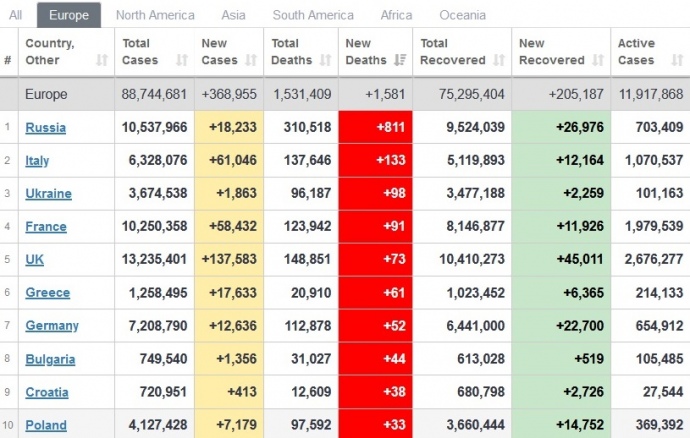Switch to the All tab
Viewport: 690px width, 438px height.
point(16,15)
